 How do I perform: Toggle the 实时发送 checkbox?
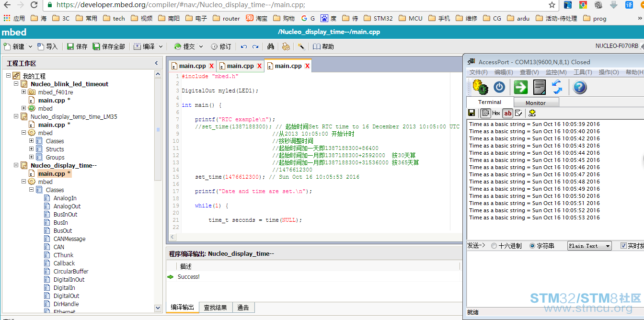pyautogui.click(x=623, y=246)
